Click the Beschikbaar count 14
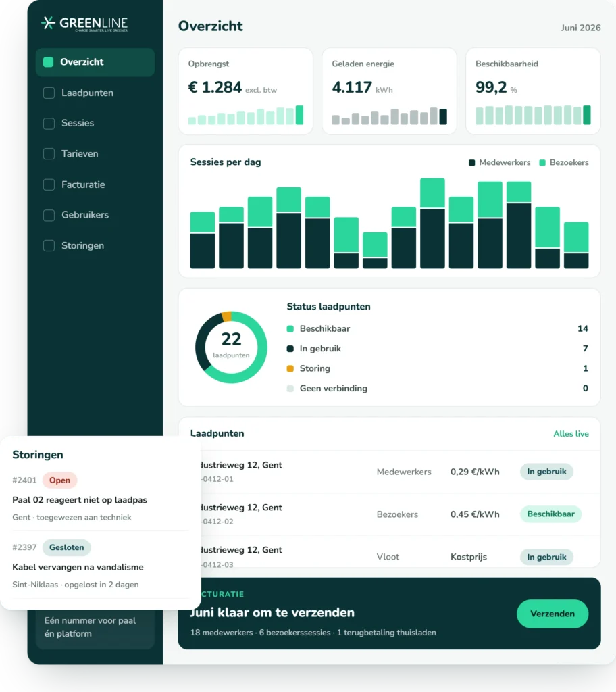This screenshot has height=692, width=616. (x=582, y=329)
